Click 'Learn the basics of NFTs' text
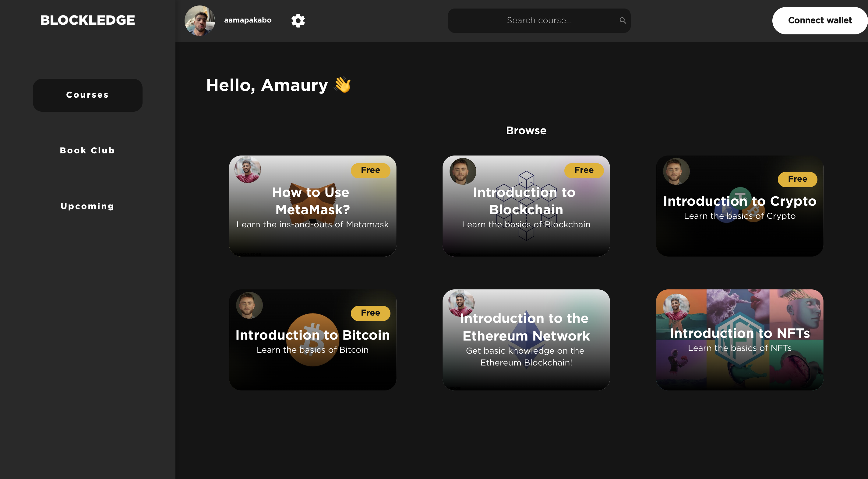 (x=739, y=348)
